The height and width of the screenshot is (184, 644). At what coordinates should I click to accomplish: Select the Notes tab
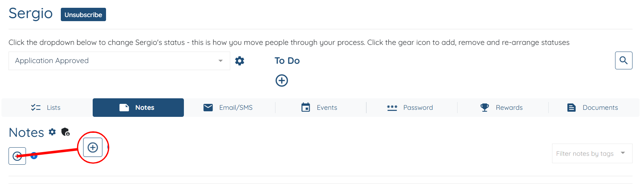[x=138, y=108]
